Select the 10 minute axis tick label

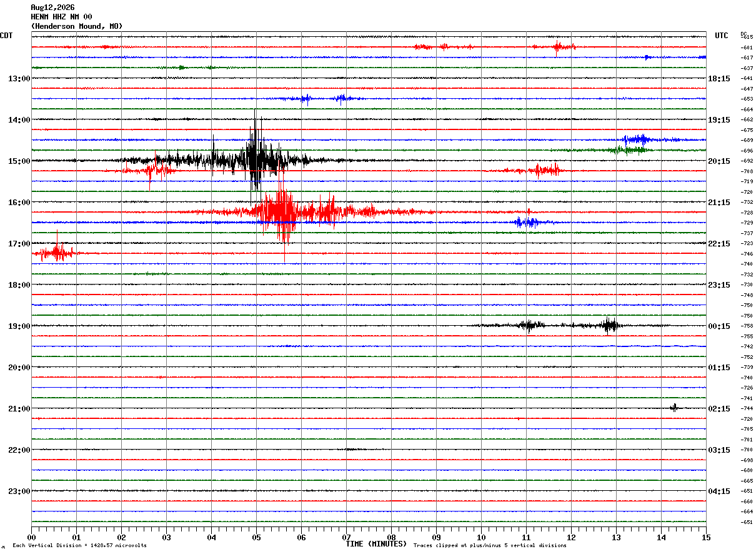pyautogui.click(x=481, y=537)
